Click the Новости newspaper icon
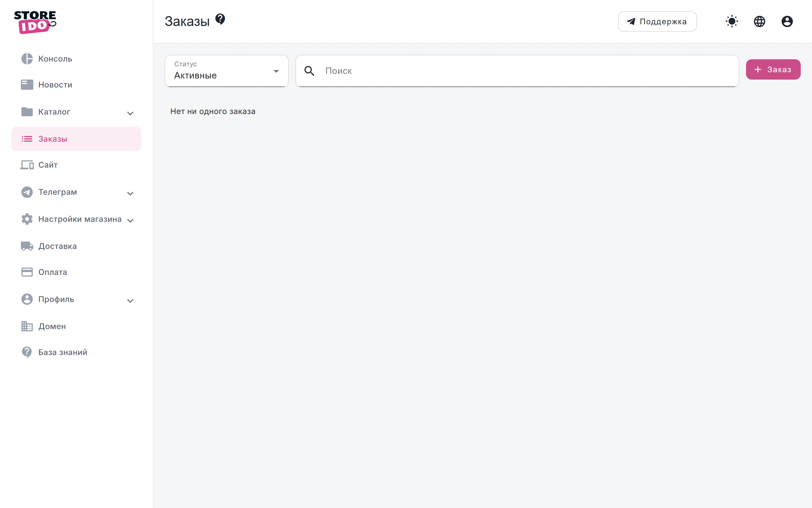Viewport: 812px width, 508px height. pyautogui.click(x=27, y=85)
